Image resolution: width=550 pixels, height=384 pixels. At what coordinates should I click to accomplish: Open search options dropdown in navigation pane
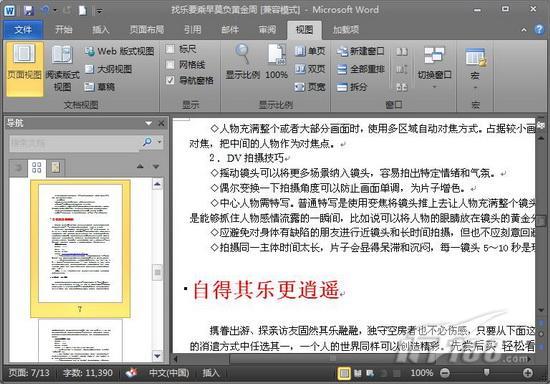click(160, 142)
